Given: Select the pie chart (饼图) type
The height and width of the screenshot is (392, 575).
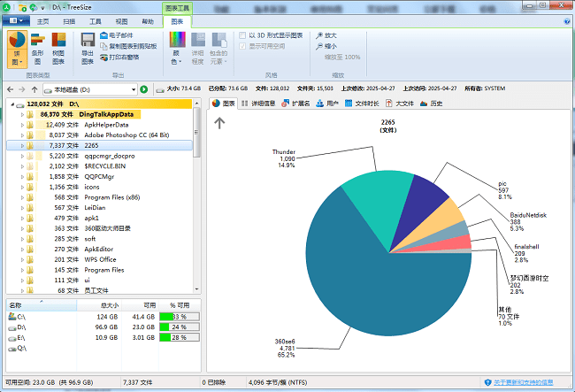Looking at the screenshot, I should tap(17, 47).
